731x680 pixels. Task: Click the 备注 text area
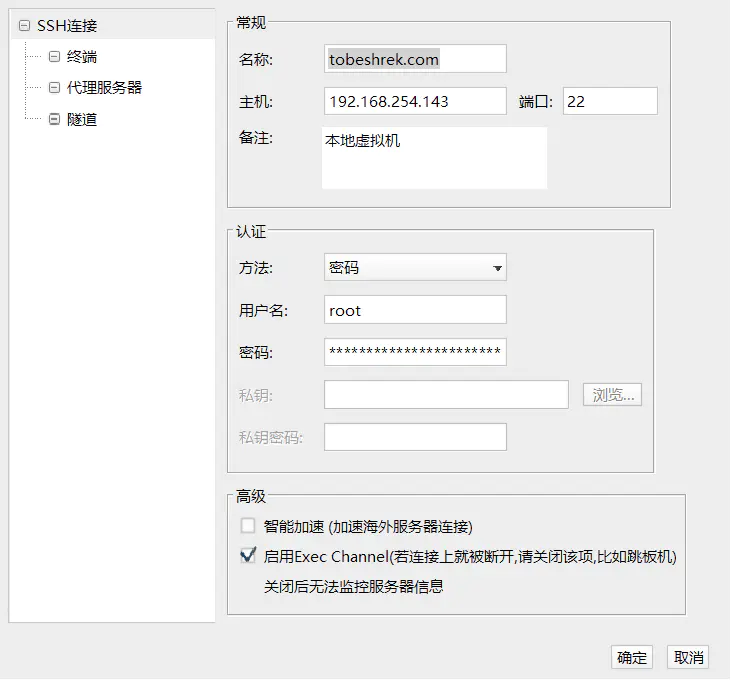coord(434,158)
